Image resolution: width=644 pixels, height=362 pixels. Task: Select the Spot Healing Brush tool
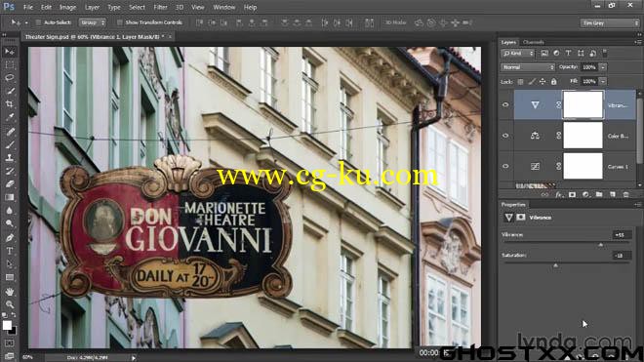(x=10, y=132)
